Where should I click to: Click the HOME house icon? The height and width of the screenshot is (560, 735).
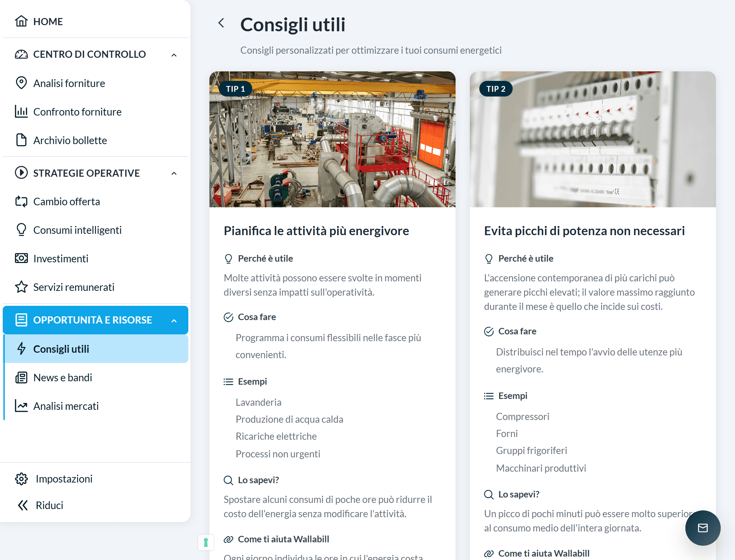pyautogui.click(x=21, y=21)
